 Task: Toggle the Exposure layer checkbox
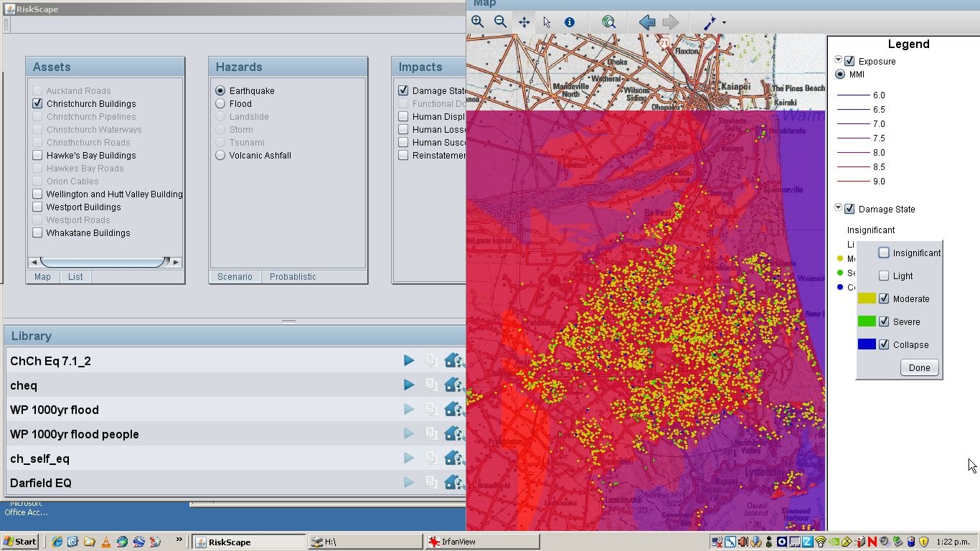[849, 62]
